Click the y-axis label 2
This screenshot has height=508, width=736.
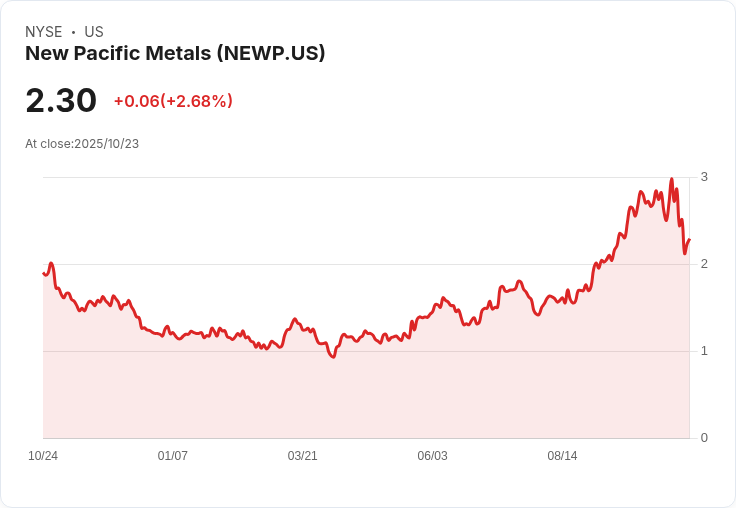704,264
